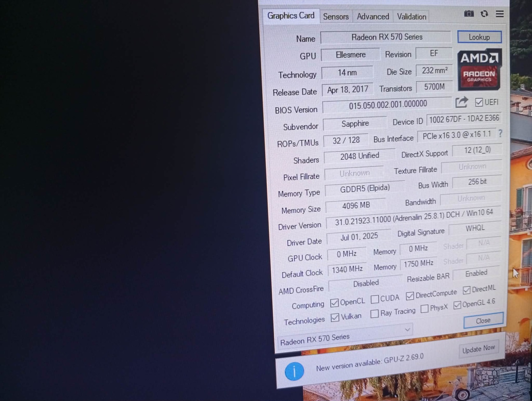
Task: Toggle the Vulkan checkbox
Action: coord(335,317)
